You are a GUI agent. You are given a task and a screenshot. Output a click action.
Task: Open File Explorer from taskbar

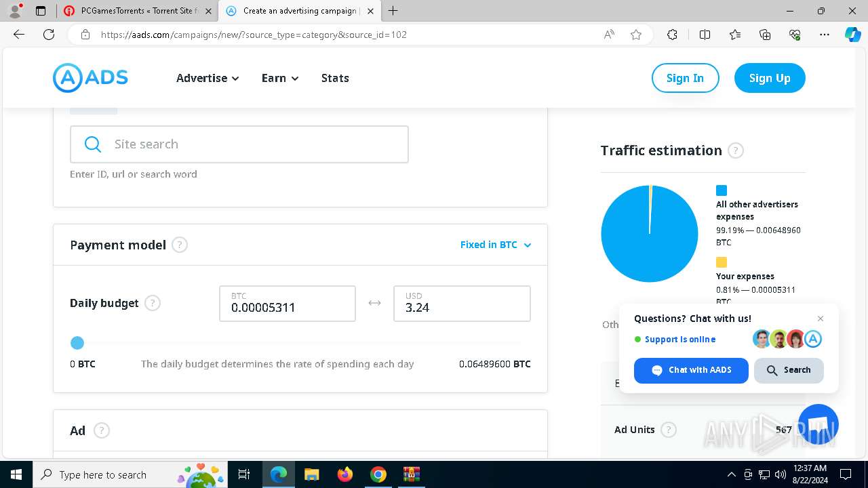[x=311, y=474]
